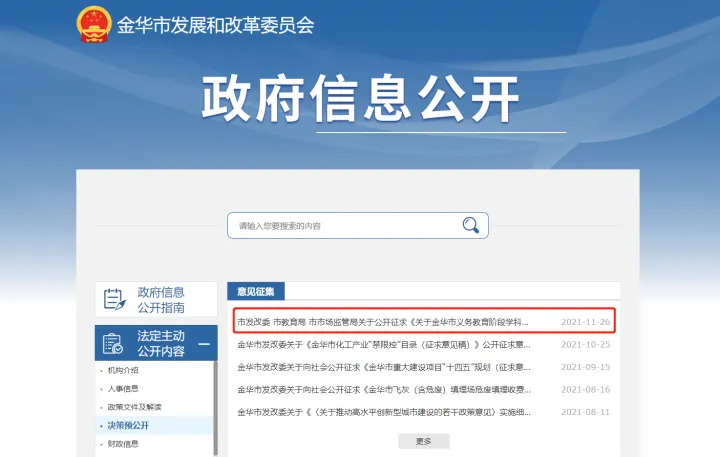This screenshot has height=457, width=720.
Task: Open the 重大建设项目十四五规划 notice
Action: (384, 367)
